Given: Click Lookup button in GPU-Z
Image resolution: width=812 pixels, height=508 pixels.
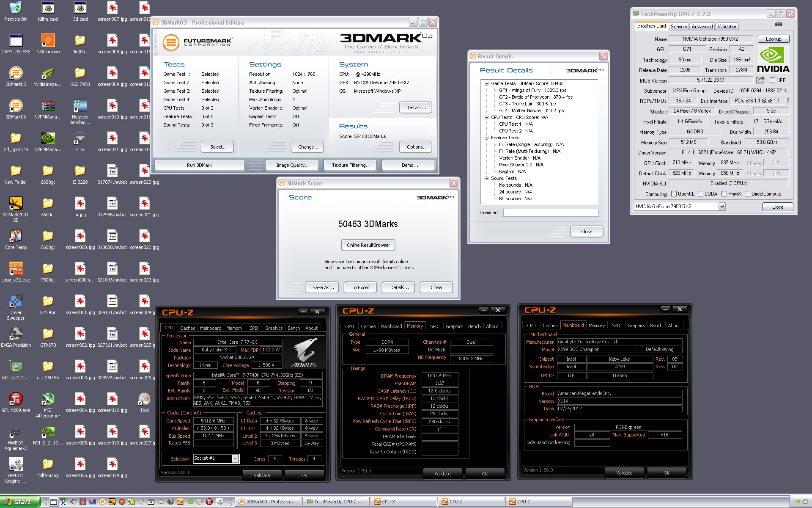Looking at the screenshot, I should coord(773,39).
